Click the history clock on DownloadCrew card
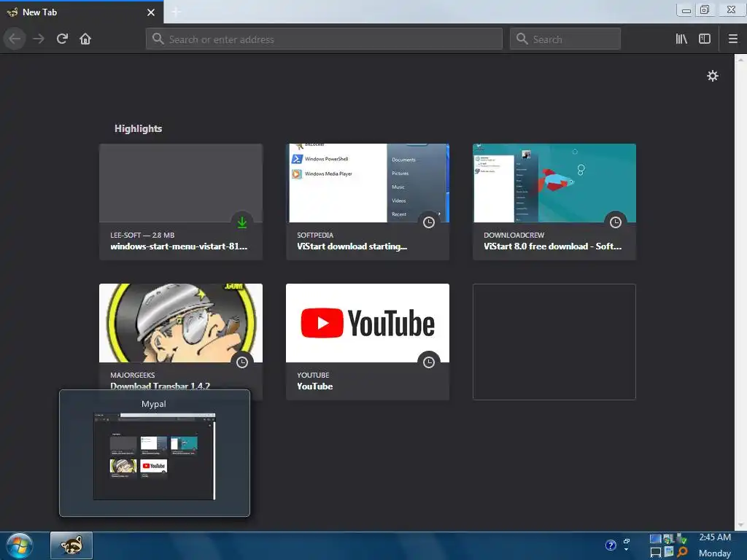 pos(616,222)
